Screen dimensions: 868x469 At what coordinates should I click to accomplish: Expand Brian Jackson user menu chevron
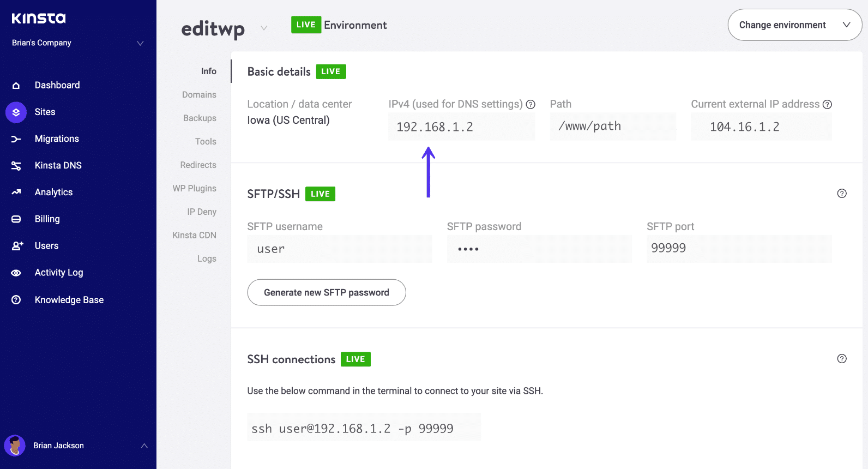click(144, 446)
